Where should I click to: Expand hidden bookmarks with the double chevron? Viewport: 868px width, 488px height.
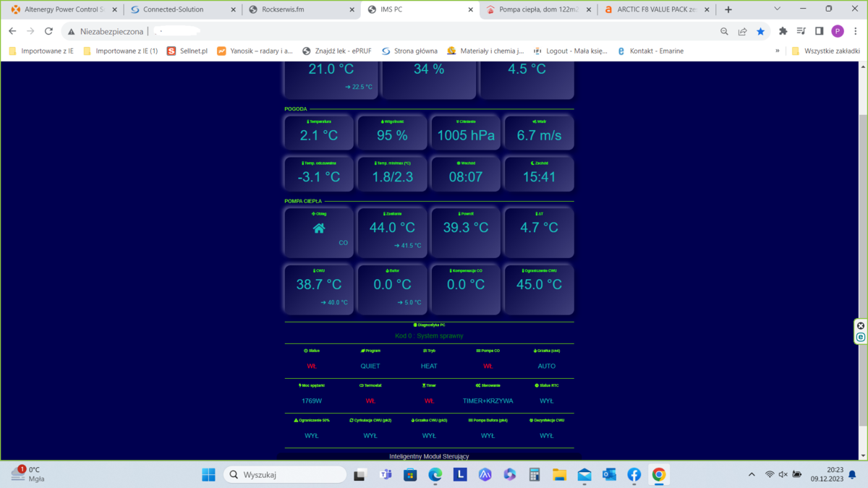(x=778, y=51)
